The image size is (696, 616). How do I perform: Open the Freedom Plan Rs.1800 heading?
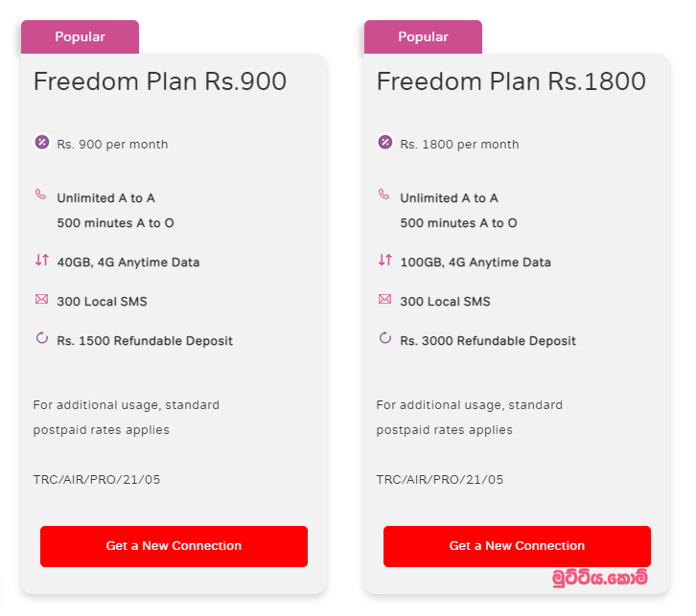tap(511, 81)
